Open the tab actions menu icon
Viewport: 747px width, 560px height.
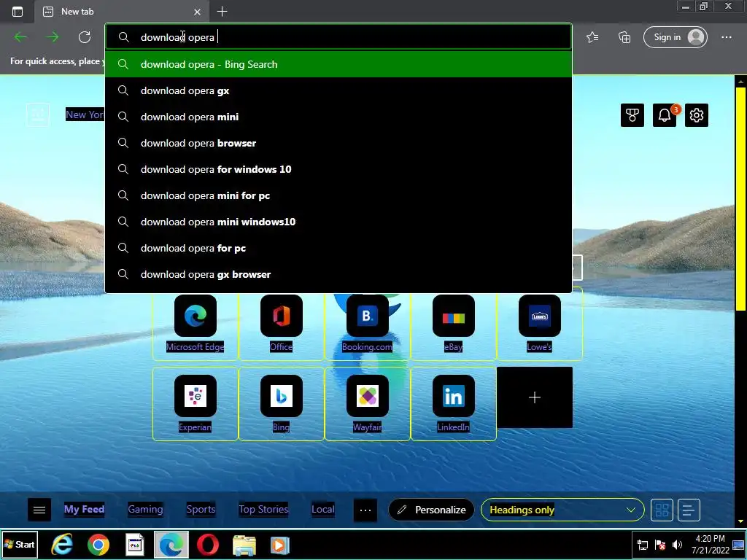tap(18, 12)
